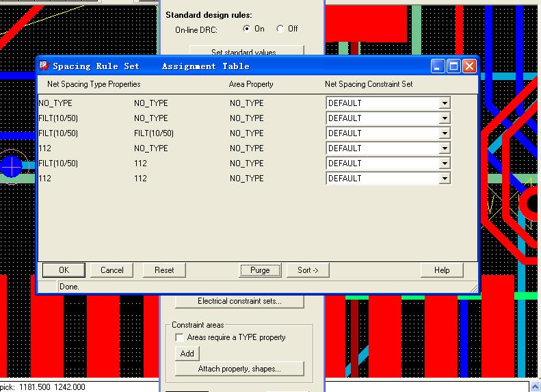
Task: Select the On-line DRC Off radio button
Action: pyautogui.click(x=280, y=29)
